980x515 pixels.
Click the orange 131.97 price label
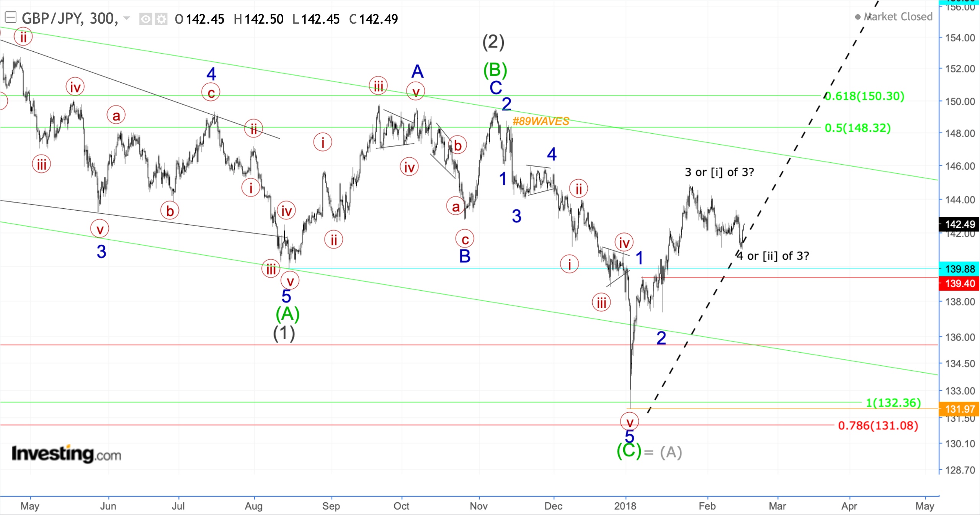click(x=959, y=409)
